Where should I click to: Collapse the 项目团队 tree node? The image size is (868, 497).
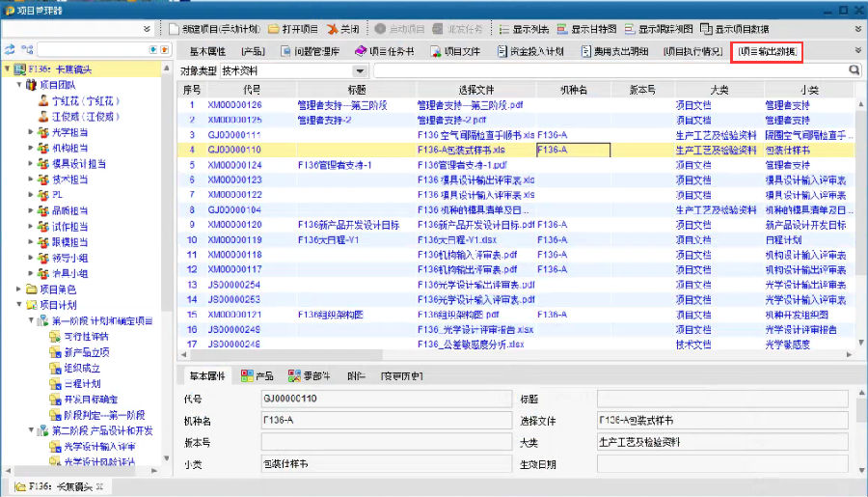click(19, 85)
